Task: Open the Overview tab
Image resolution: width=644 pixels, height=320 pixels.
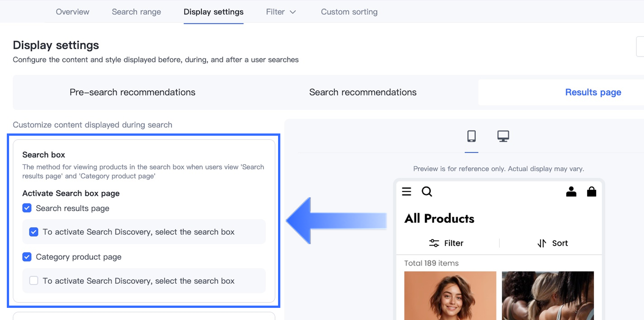Action: [x=72, y=12]
